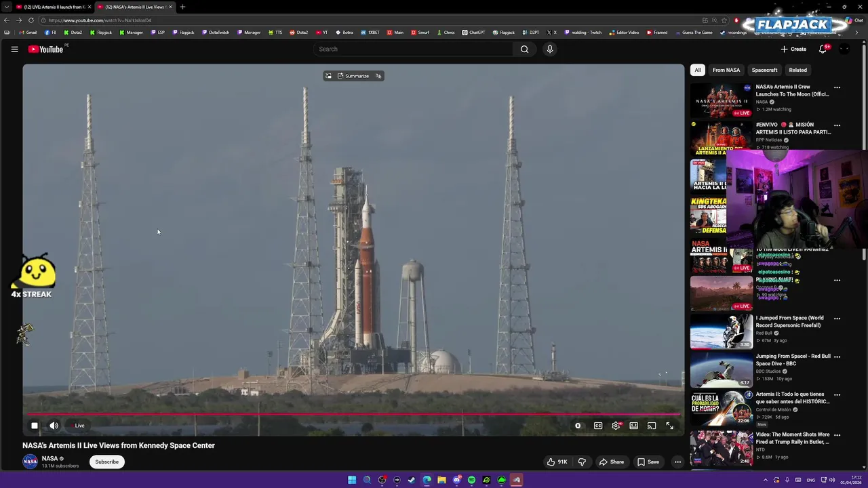The height and width of the screenshot is (488, 868).
Task: Open the YouTube hamburger guide menu
Action: (x=14, y=49)
